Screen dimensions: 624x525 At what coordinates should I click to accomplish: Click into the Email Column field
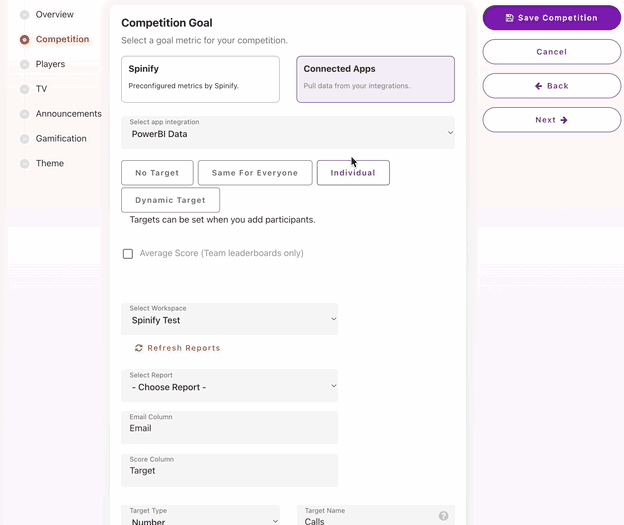(230, 427)
